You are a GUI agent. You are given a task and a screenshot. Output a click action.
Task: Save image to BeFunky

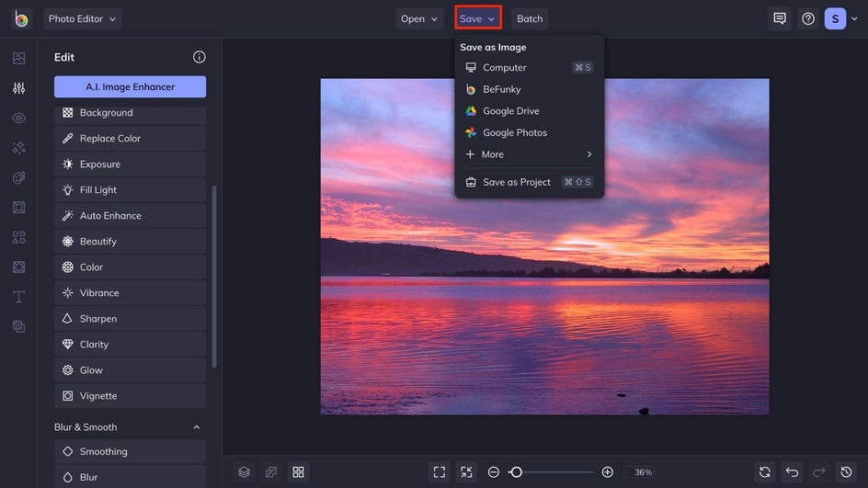pyautogui.click(x=530, y=89)
